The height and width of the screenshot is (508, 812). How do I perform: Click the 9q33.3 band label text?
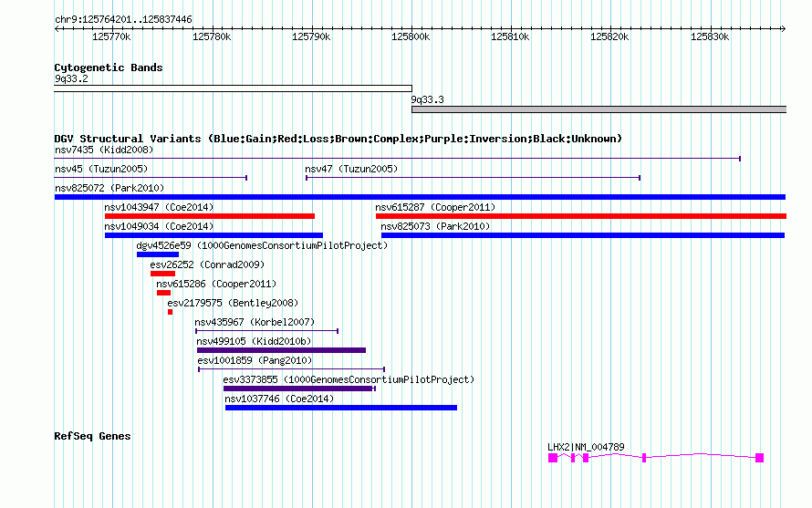tap(427, 99)
